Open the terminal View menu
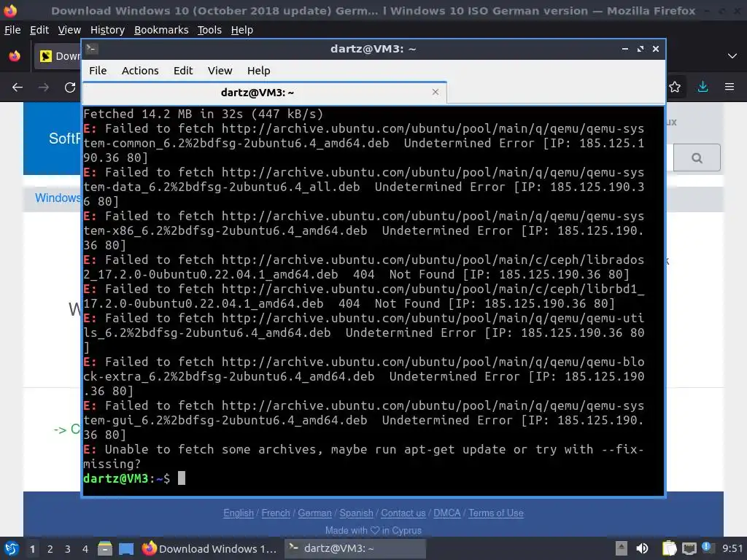The height and width of the screenshot is (560, 747). click(220, 71)
